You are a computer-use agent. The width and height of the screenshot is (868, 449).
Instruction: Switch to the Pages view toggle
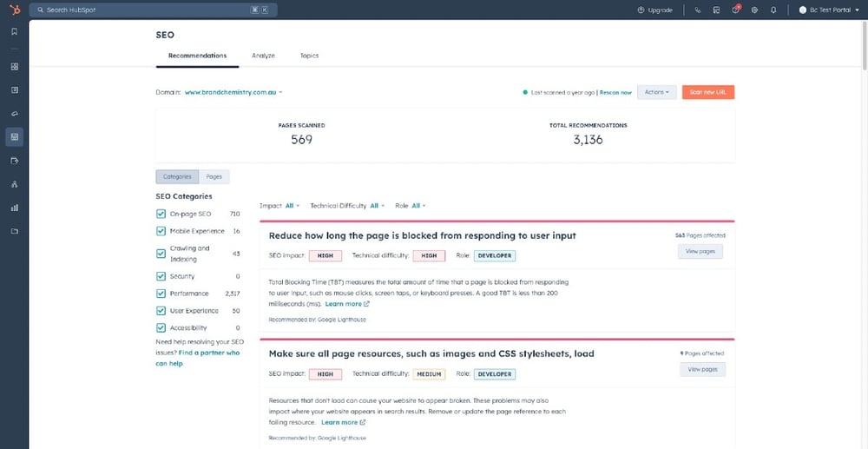tap(214, 176)
